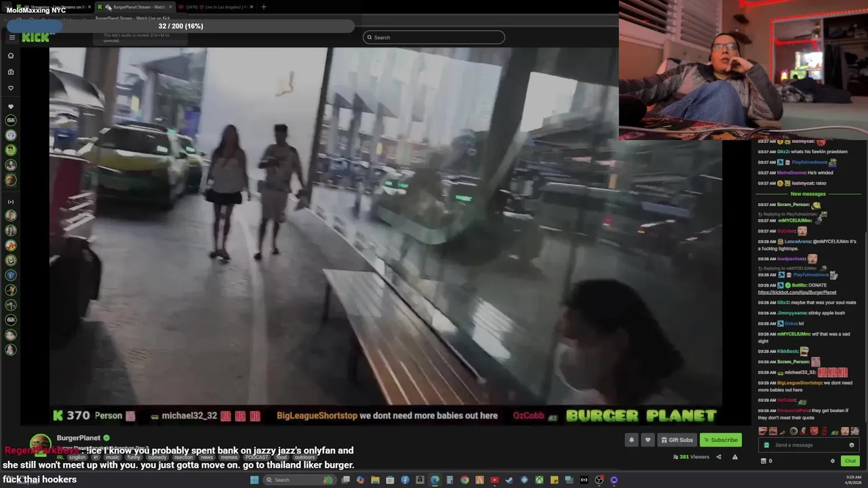Click the share icon beside the viewer count
This screenshot has height=488, width=868.
point(719,457)
